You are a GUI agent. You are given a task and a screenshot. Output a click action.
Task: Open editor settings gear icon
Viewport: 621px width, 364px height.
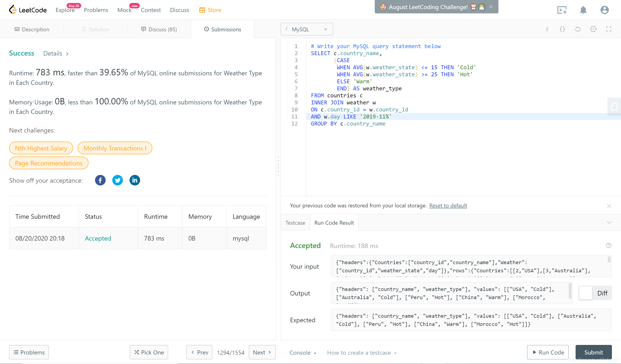(x=593, y=29)
